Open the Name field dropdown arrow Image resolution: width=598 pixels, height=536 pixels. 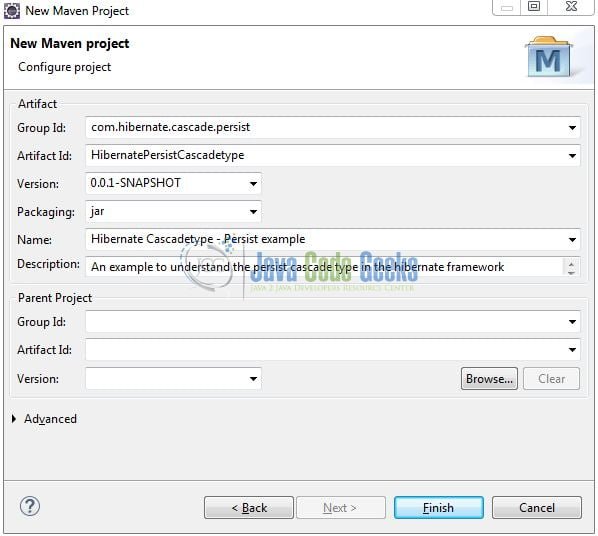tap(572, 240)
